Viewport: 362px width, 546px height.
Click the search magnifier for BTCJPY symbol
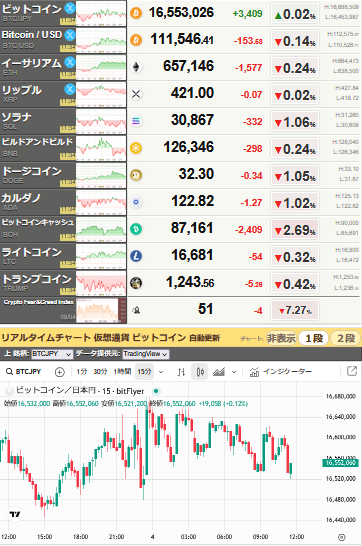pos(9,372)
